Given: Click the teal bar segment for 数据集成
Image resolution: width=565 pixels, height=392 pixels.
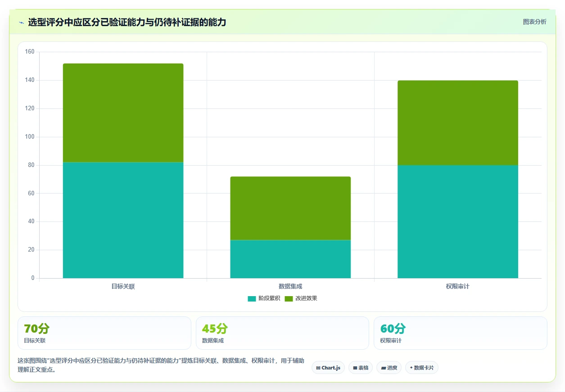Looking at the screenshot, I should click(x=290, y=259).
